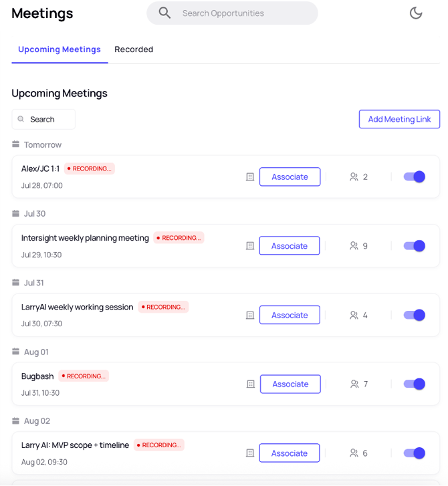Open the attendees icon for Intersight weekly planning
The width and height of the screenshot is (448, 486).
click(x=354, y=246)
